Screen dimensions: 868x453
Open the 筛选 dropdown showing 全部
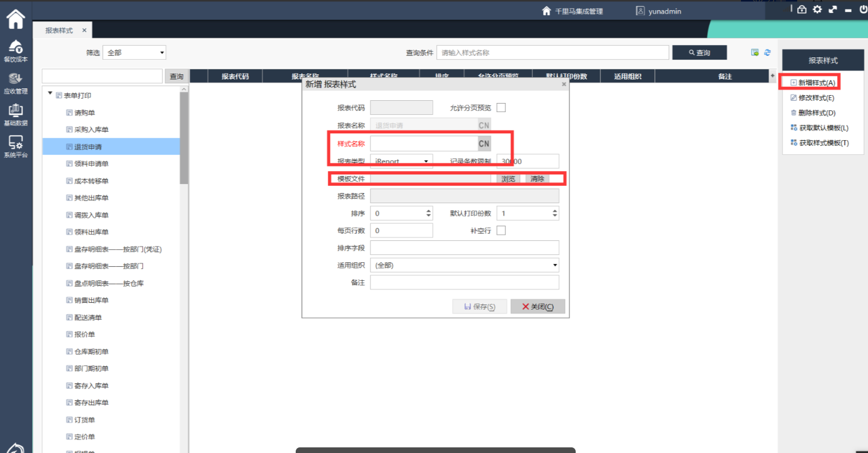click(x=134, y=52)
